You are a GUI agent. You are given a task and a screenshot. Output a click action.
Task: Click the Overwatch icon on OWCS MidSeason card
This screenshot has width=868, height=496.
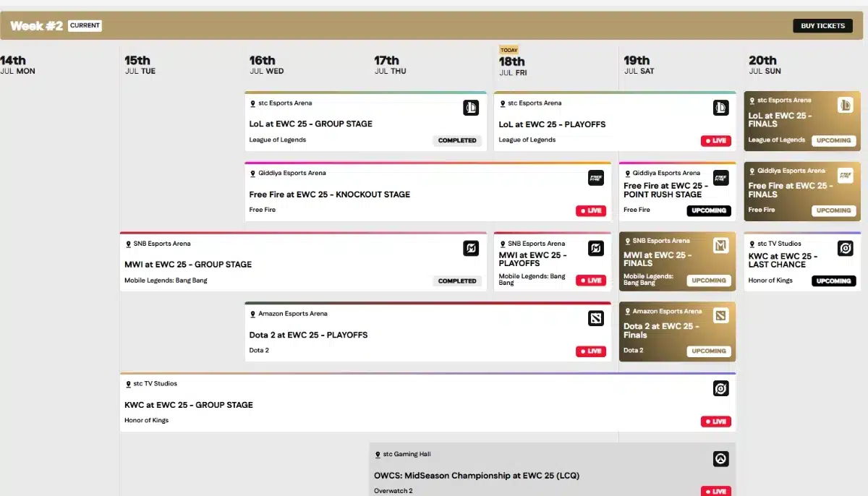720,458
